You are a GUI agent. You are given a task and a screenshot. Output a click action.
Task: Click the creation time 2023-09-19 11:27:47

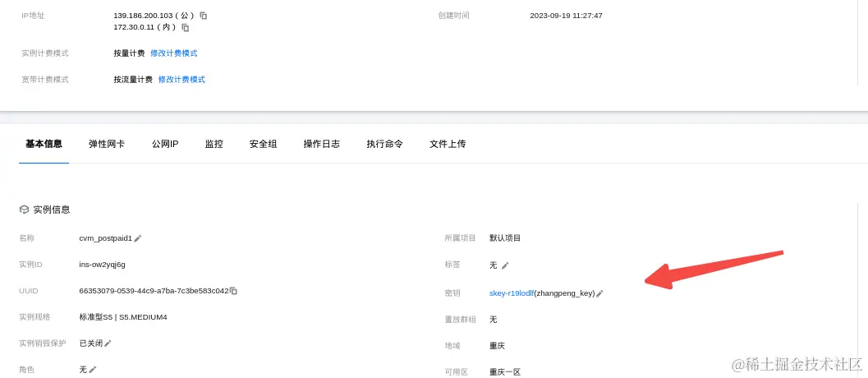tap(567, 16)
